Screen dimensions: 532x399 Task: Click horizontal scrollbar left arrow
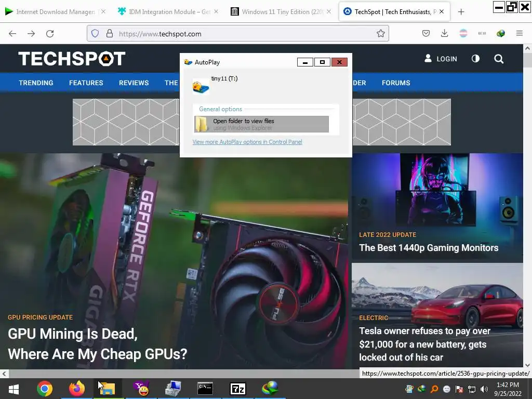pyautogui.click(x=4, y=374)
